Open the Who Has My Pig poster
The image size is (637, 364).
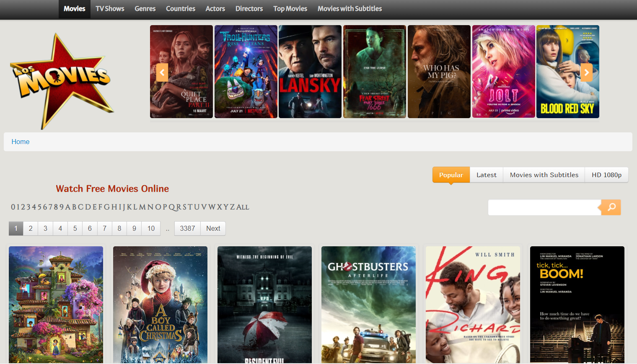pyautogui.click(x=439, y=72)
